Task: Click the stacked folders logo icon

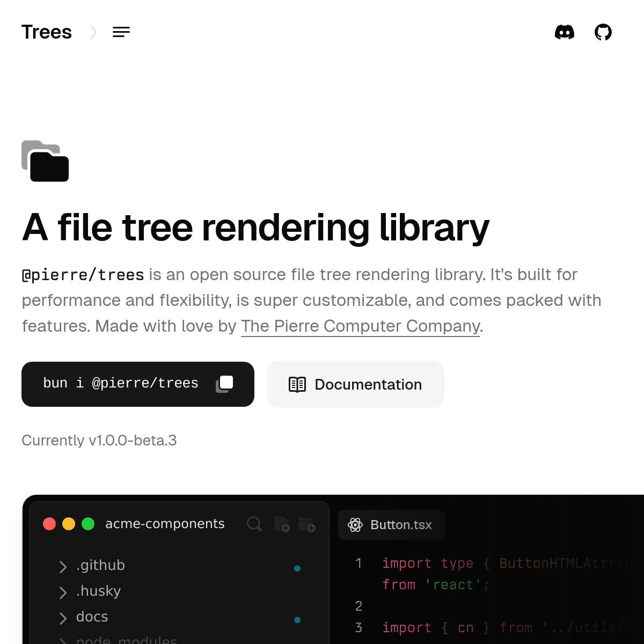Action: 45,161
